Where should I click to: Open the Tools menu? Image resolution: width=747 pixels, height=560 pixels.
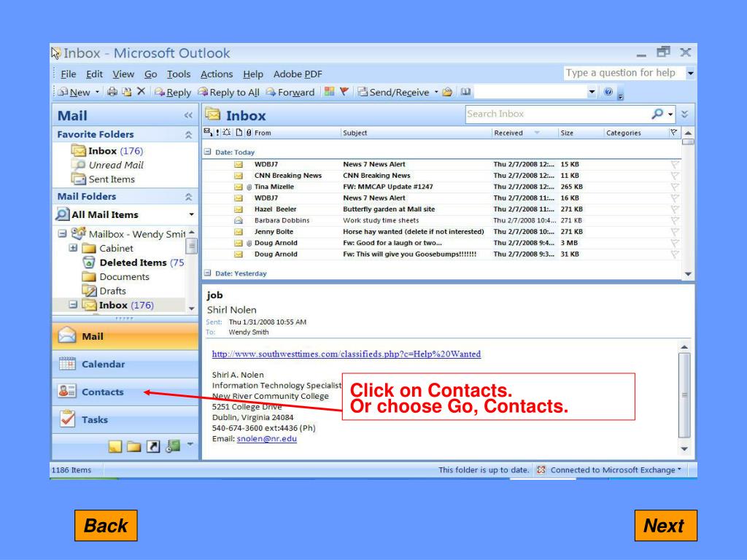[179, 74]
